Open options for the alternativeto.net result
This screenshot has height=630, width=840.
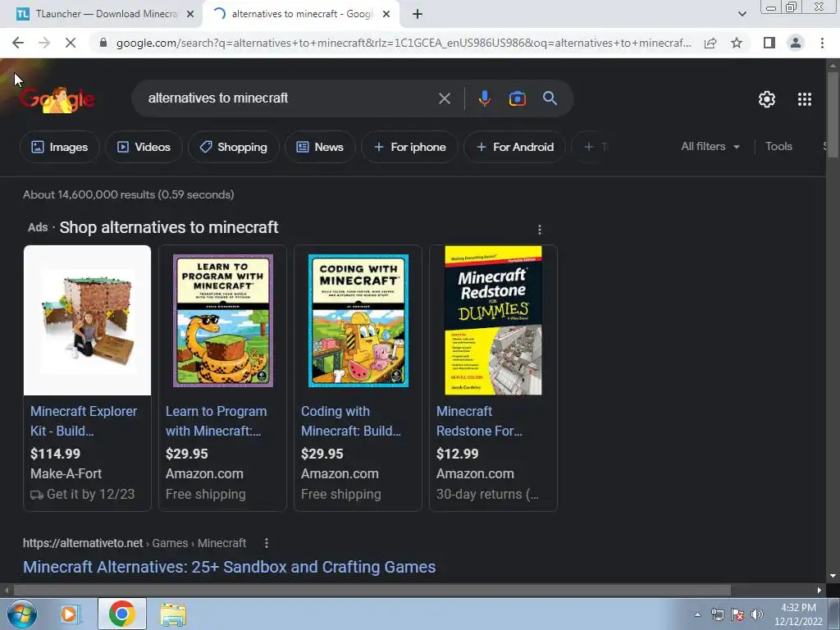(267, 543)
